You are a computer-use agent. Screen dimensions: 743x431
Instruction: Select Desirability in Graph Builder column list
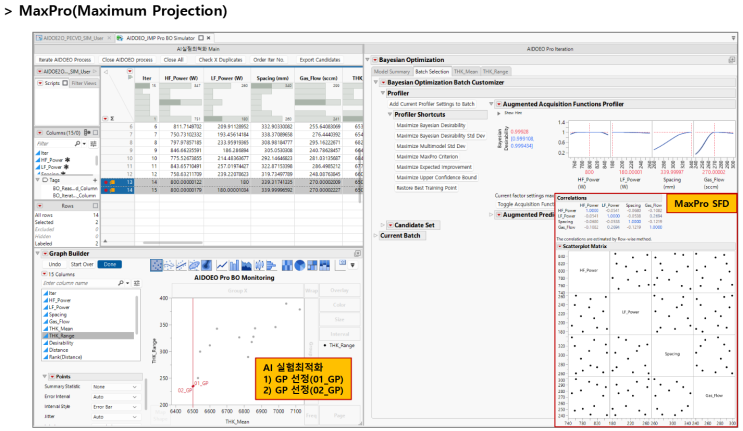[61, 343]
